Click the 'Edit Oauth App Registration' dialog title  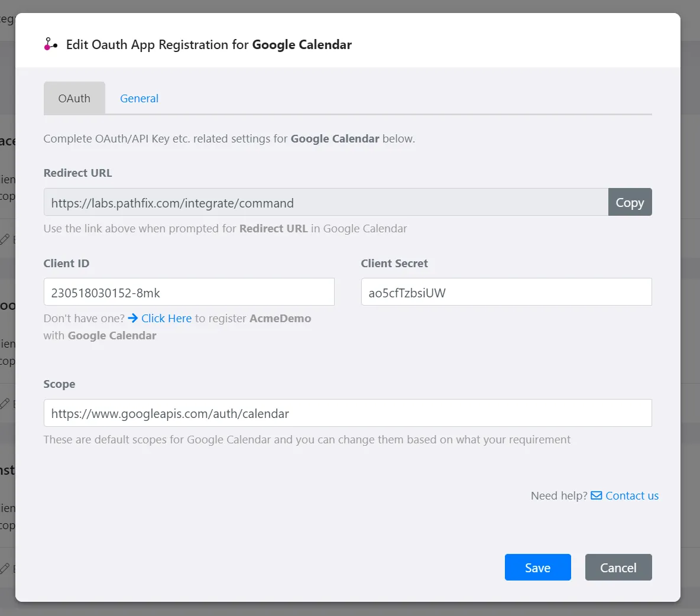point(209,45)
